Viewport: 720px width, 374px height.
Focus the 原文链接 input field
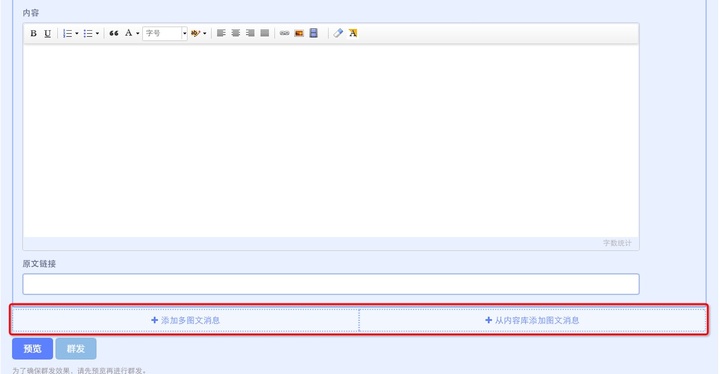[x=331, y=284]
